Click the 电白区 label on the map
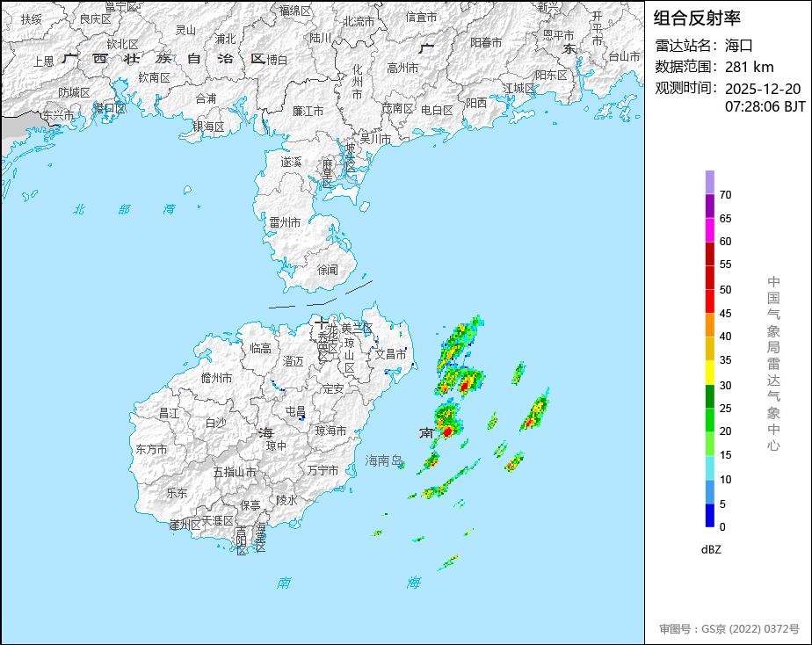The height and width of the screenshot is (645, 812). click(x=437, y=110)
